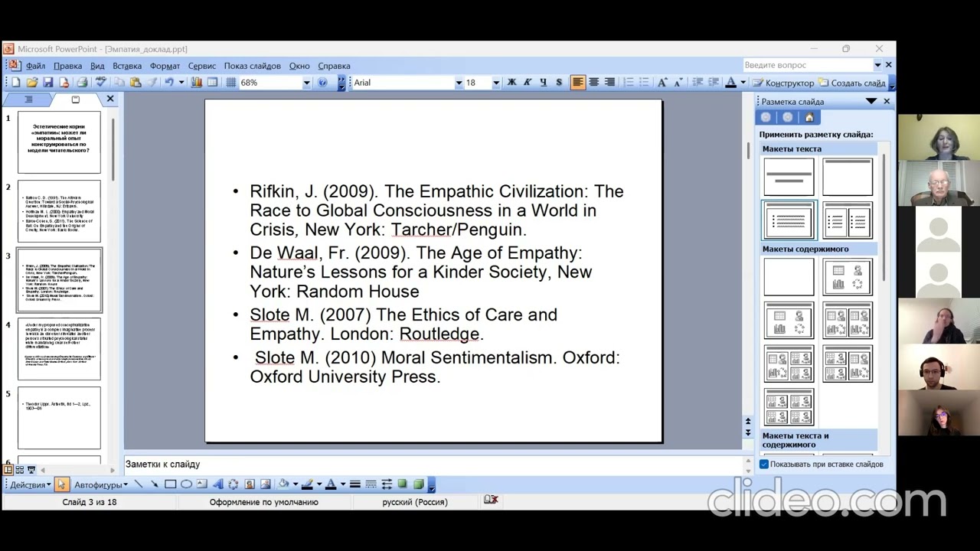Viewport: 980px width, 551px height.
Task: Select the Oval drawing tool
Action: 186,484
